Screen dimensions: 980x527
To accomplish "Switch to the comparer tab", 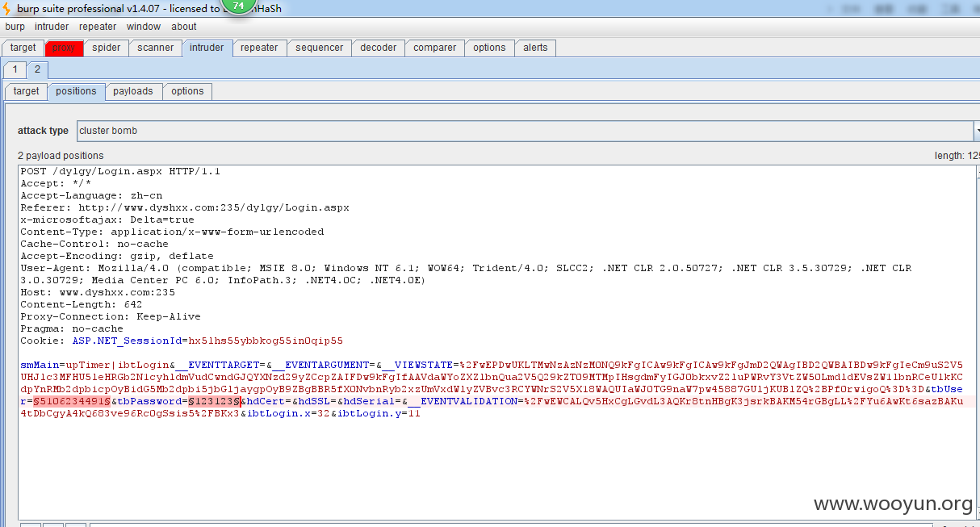I will click(x=435, y=48).
